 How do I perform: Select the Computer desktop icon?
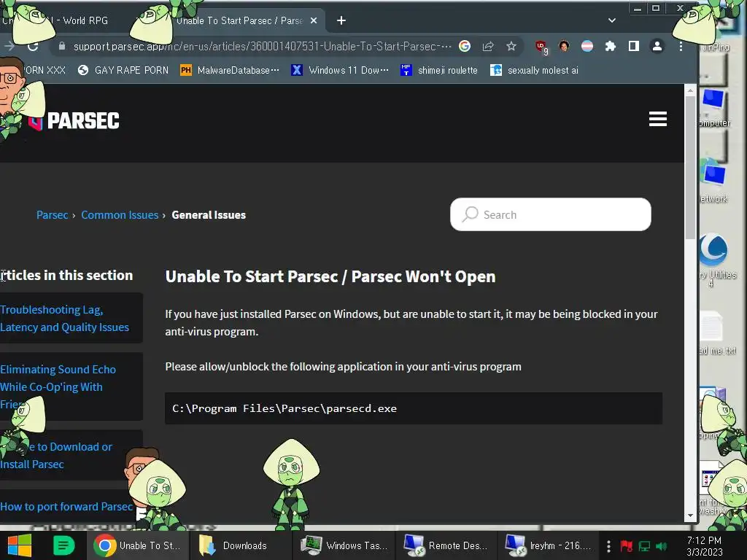714,108
